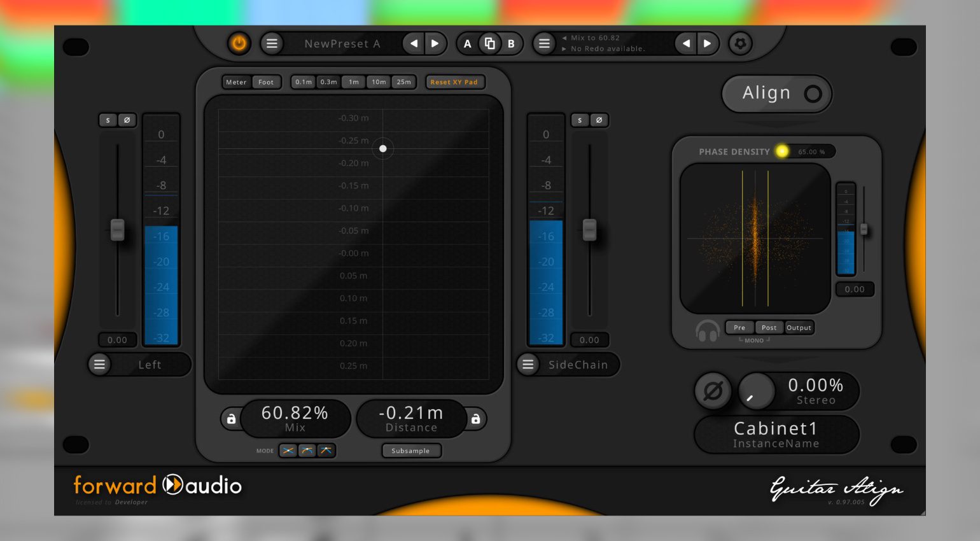Toggle the headphones monitor icon
This screenshot has height=541, width=980.
coord(708,331)
